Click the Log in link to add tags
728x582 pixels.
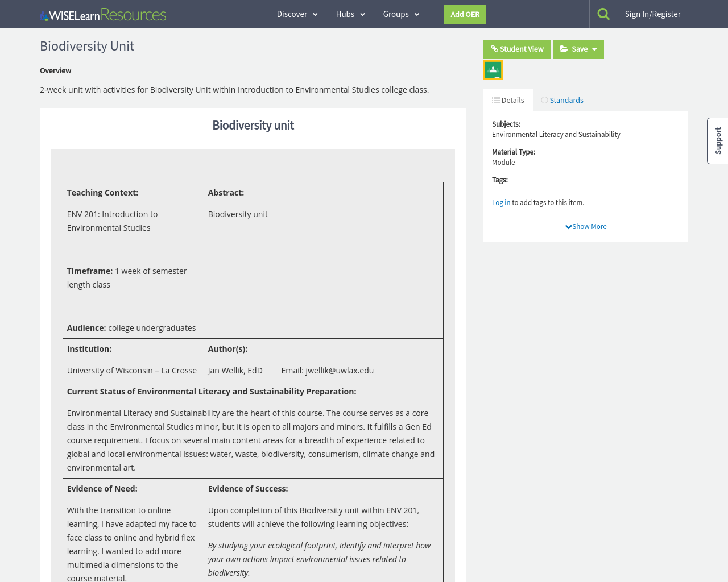point(501,202)
